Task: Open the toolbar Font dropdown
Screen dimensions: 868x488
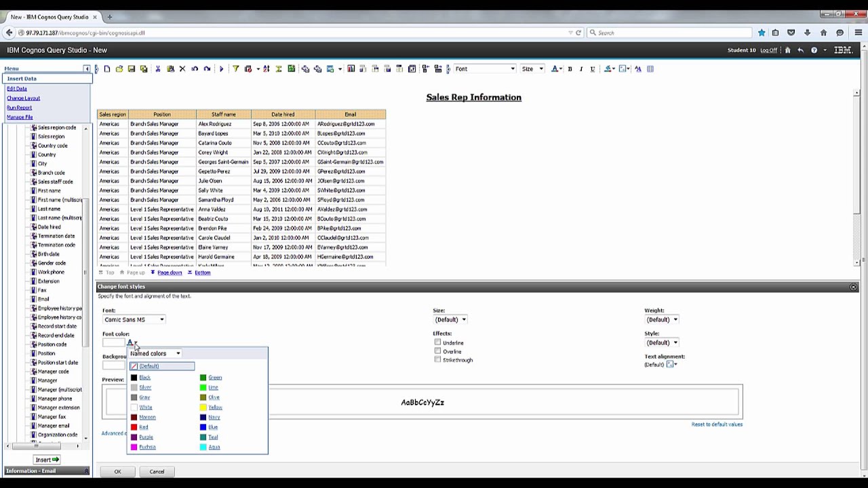Action: pos(485,68)
